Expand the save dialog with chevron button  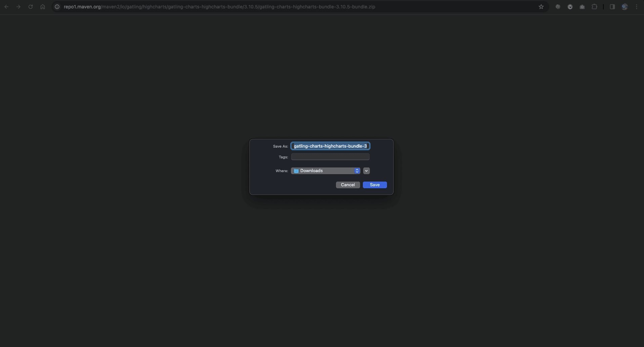367,171
